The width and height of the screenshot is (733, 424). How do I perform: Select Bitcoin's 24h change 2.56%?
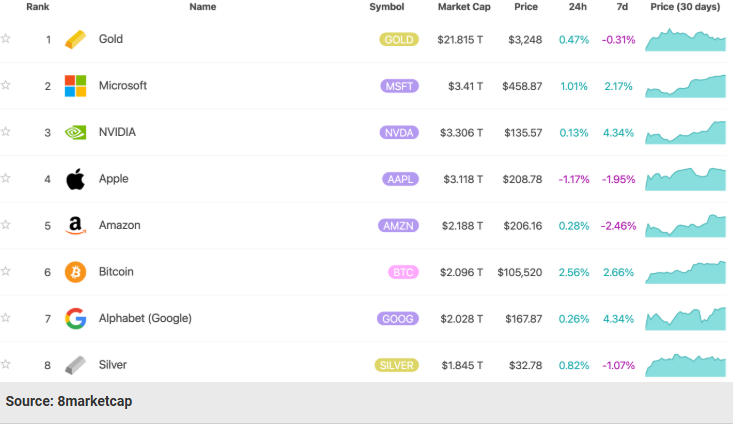[574, 273]
